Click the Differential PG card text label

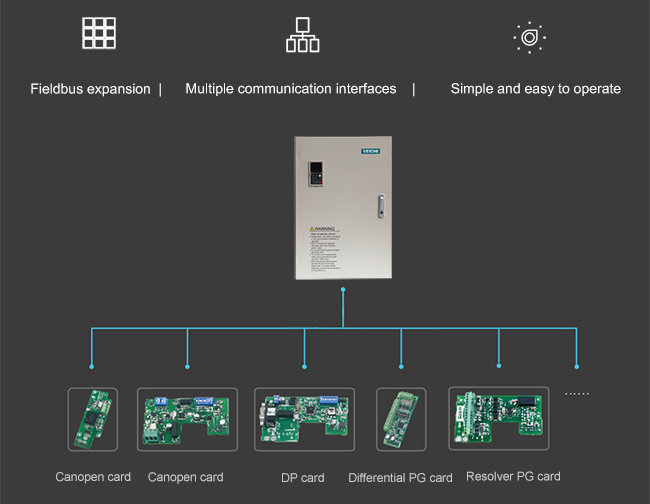coord(400,478)
